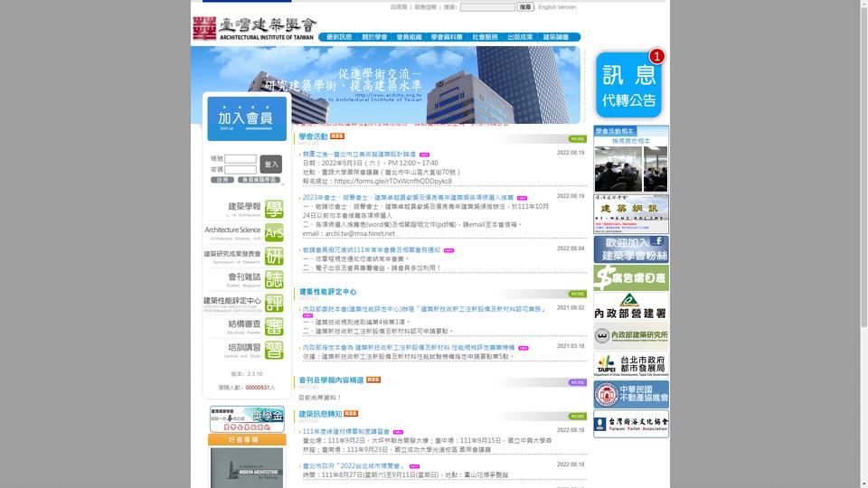This screenshot has height=488, width=868.
Task: Open the 2023年會士 recommendation article link
Action: 408,198
